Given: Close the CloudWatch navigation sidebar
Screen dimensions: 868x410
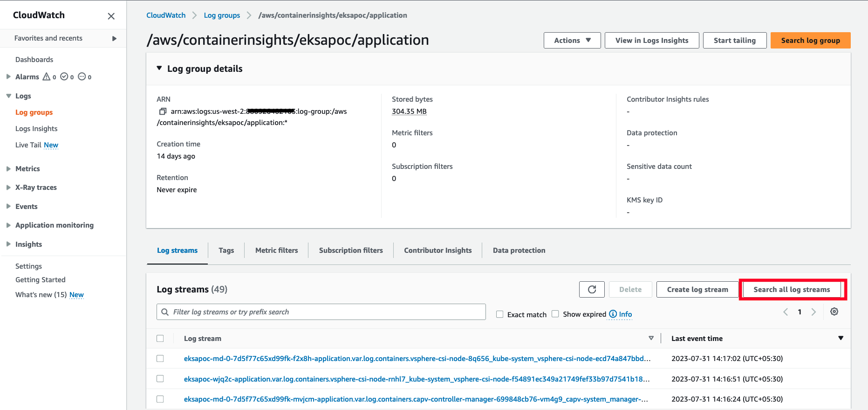Looking at the screenshot, I should (x=111, y=16).
